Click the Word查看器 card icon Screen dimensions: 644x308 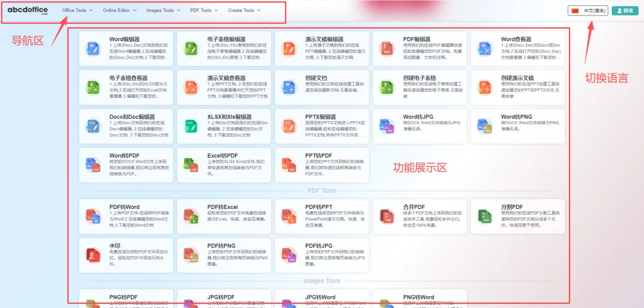(484, 48)
